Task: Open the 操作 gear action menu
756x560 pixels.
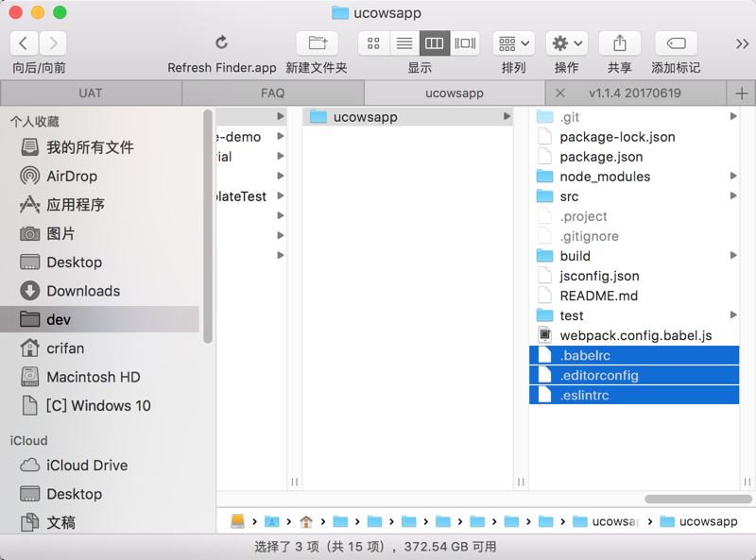Action: pos(566,43)
